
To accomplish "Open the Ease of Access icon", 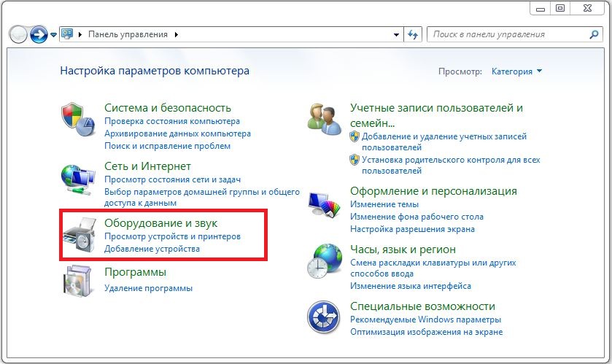I will pyautogui.click(x=323, y=317).
